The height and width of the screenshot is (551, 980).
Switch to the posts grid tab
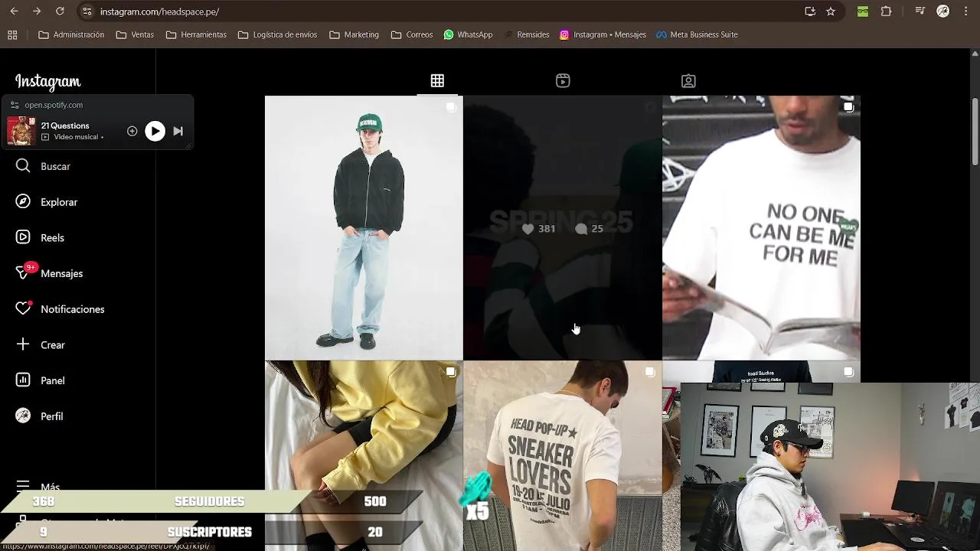click(437, 80)
